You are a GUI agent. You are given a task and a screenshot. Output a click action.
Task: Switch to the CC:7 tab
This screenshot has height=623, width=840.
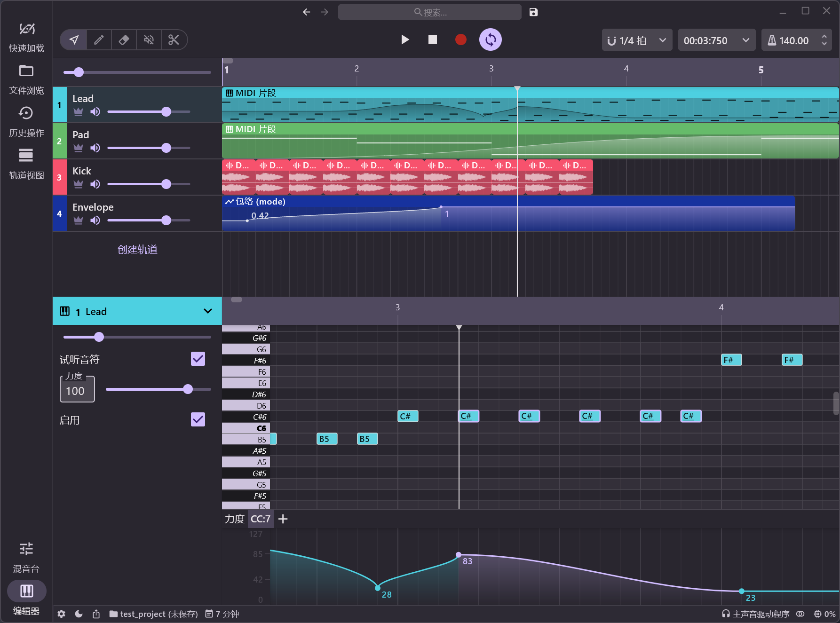(261, 519)
